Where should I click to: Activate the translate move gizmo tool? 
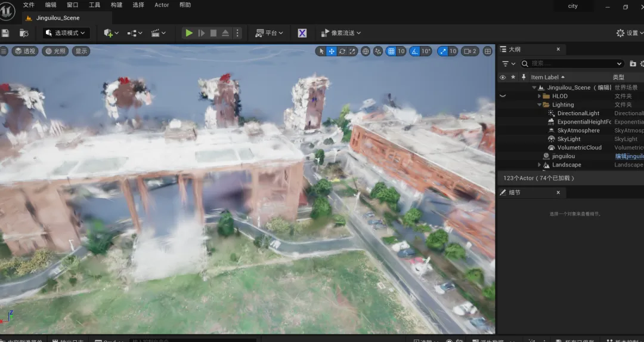pos(332,51)
